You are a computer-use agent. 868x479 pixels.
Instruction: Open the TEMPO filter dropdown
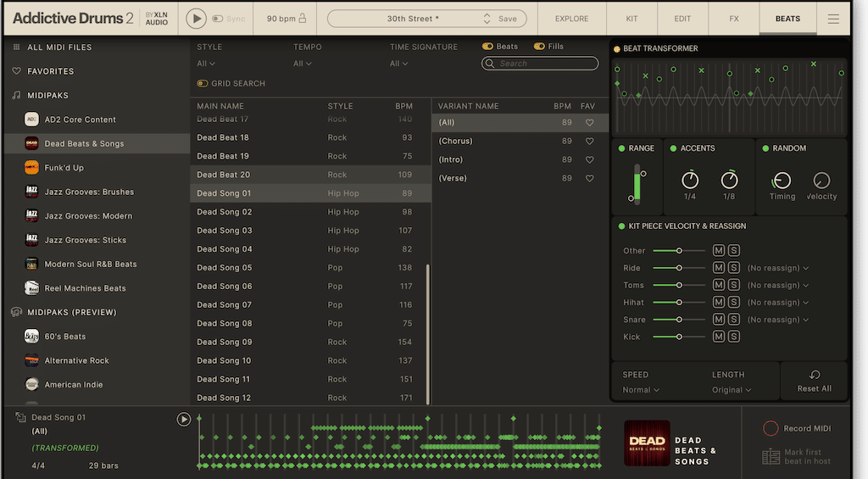coord(303,64)
